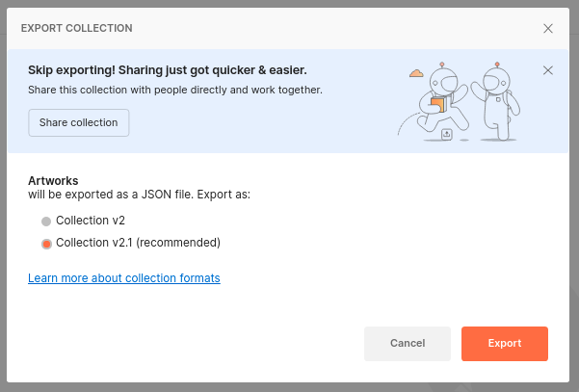This screenshot has width=579, height=392.
Task: Click the Share collection button
Action: [79, 122]
